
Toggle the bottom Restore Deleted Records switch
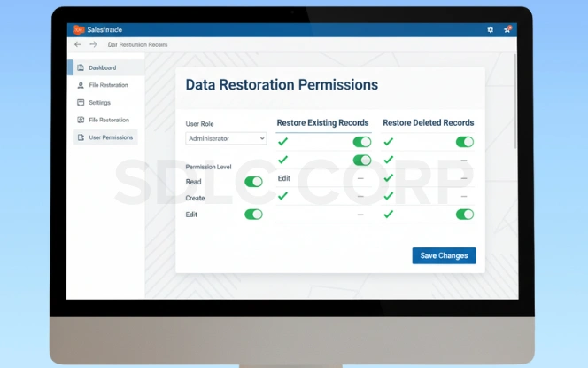[465, 215]
